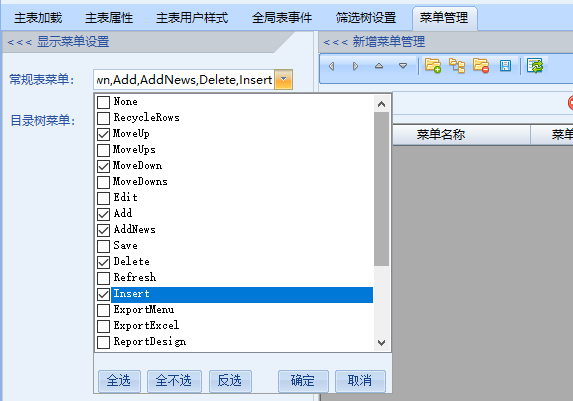Screen dimensions: 573x401
Task: Click the down arrow toolbar icon
Action: [403, 66]
